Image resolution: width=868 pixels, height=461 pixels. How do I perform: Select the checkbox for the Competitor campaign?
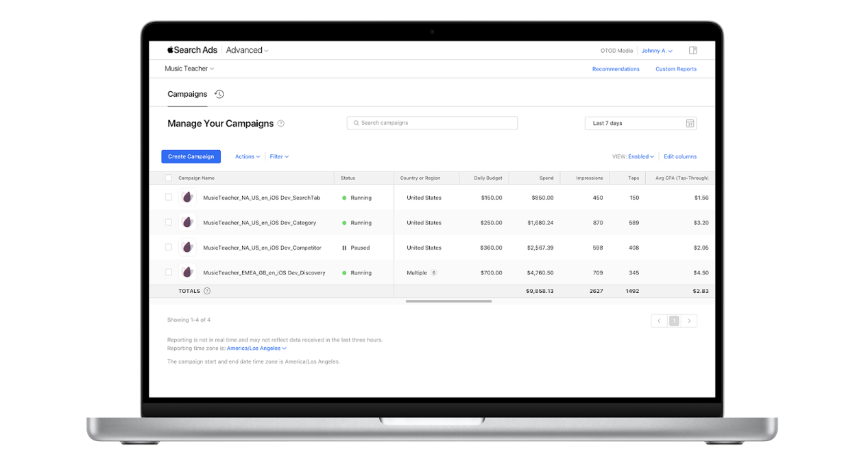[x=169, y=248]
